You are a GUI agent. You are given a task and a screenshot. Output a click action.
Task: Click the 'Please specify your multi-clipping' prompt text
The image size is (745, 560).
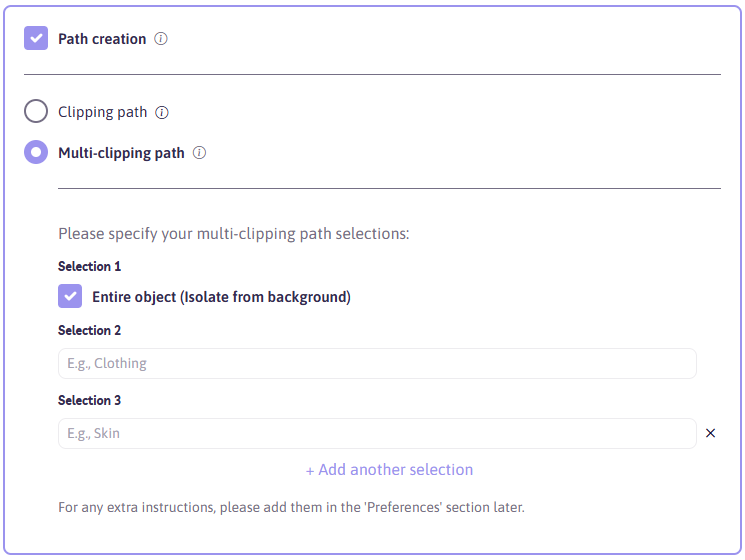click(234, 234)
